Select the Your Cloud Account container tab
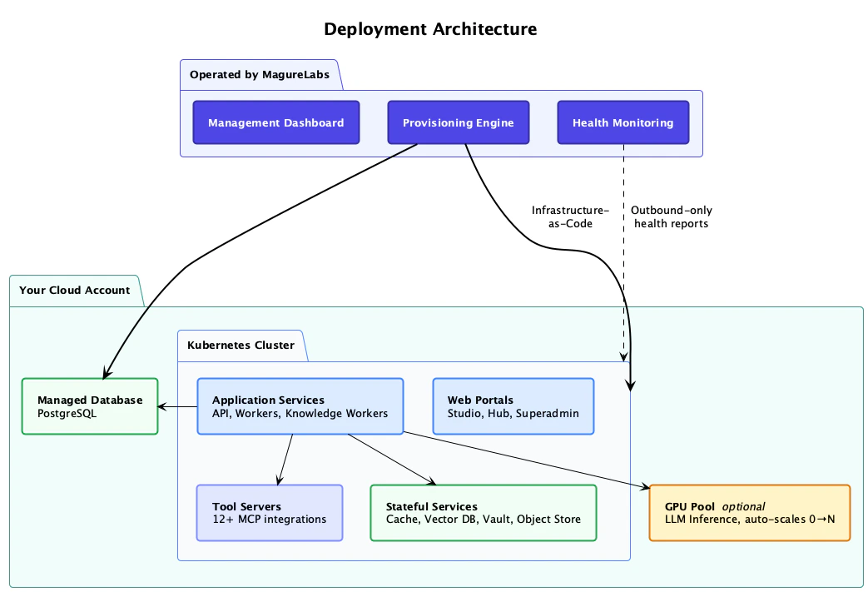 click(x=73, y=291)
